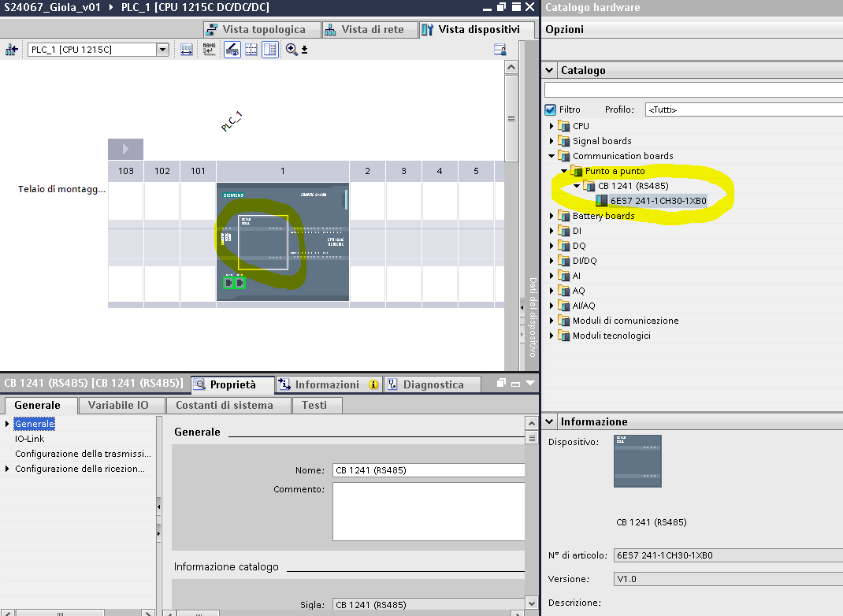843x616 pixels.
Task: Click the toolbar icon at far right of device view
Action: click(499, 50)
